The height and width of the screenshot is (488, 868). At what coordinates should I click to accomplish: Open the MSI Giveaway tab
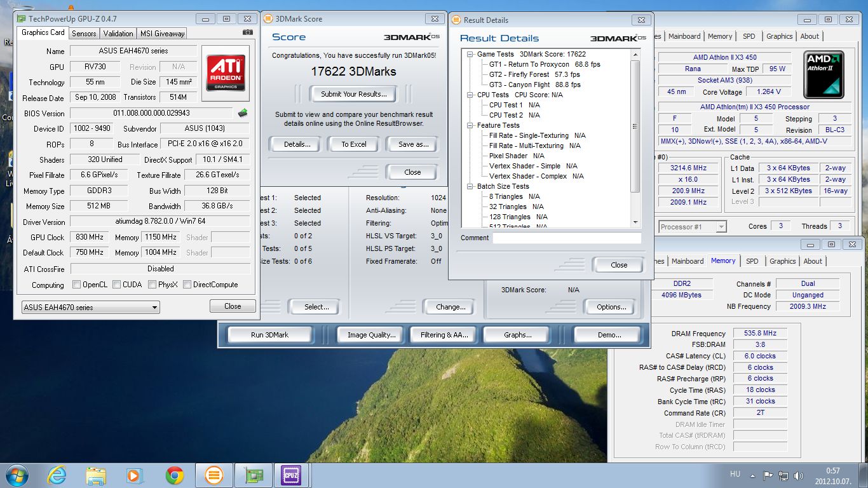tap(161, 34)
